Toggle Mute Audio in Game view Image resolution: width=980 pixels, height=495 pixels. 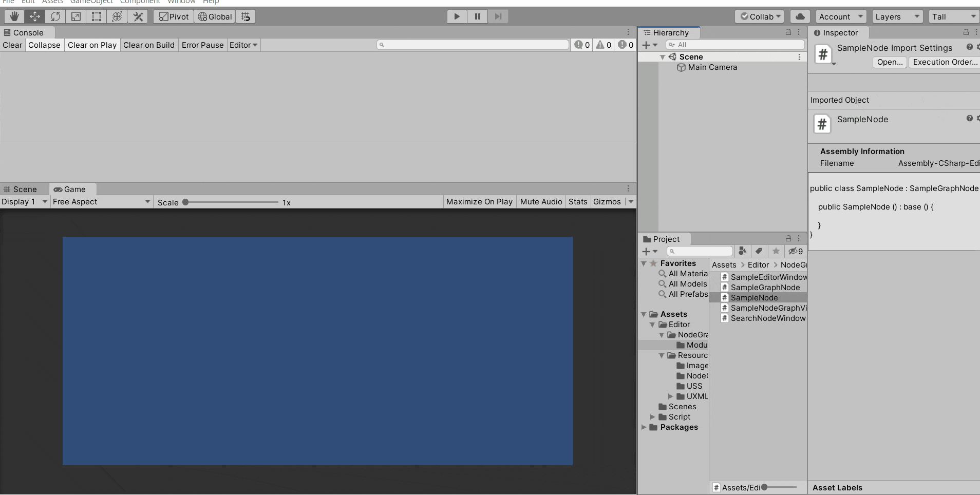pos(541,202)
